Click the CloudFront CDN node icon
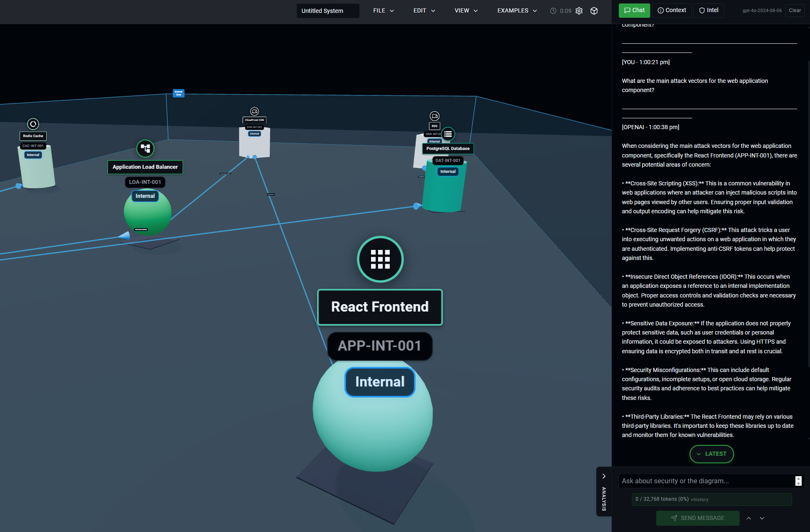This screenshot has height=532, width=810. point(254,112)
